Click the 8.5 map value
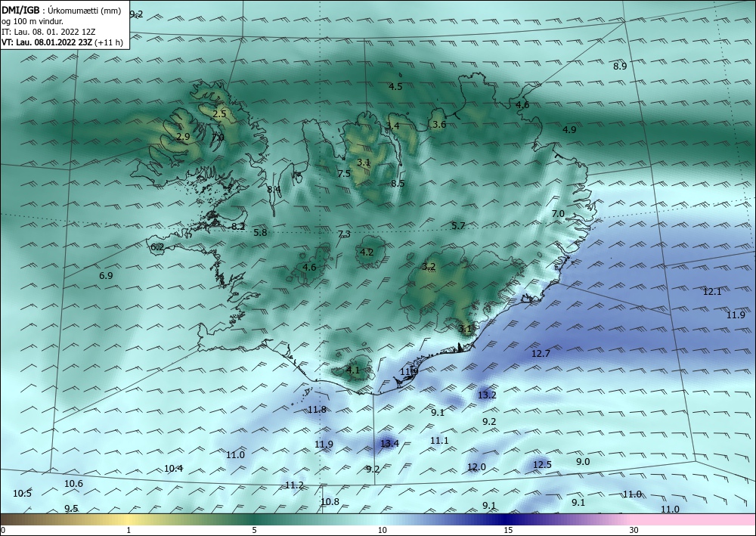Viewport: 756px width, 536px height. [x=398, y=183]
